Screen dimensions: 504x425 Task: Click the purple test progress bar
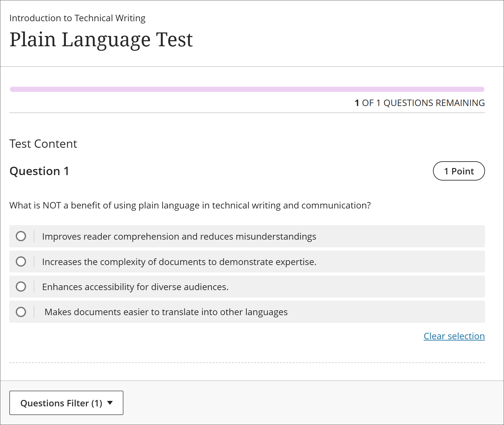(247, 89)
